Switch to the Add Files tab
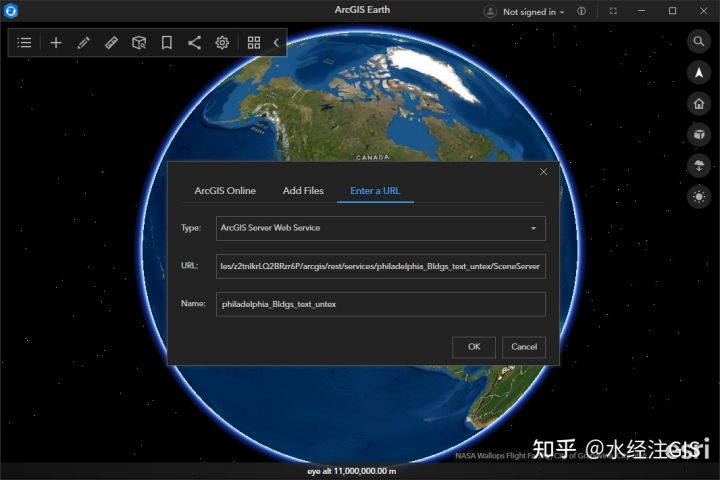The height and width of the screenshot is (480, 720). pyautogui.click(x=303, y=191)
